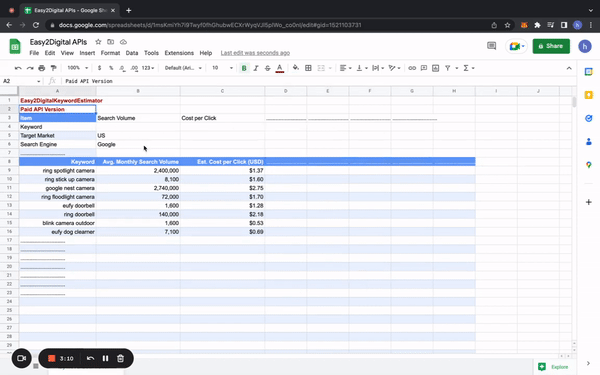Click the green Share button
The image size is (600, 375).
click(x=551, y=46)
